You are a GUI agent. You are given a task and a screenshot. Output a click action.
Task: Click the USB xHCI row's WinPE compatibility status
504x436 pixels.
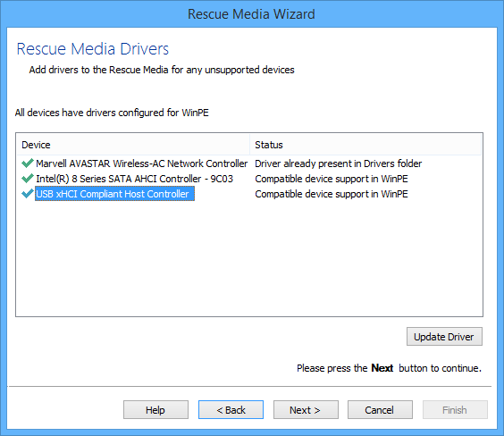332,194
